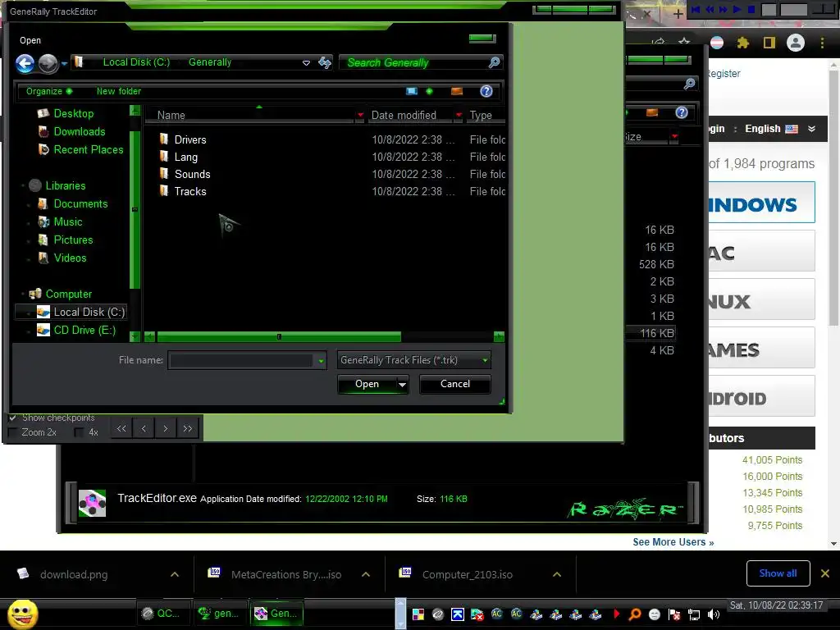Select Music library in the sidebar

[68, 221]
